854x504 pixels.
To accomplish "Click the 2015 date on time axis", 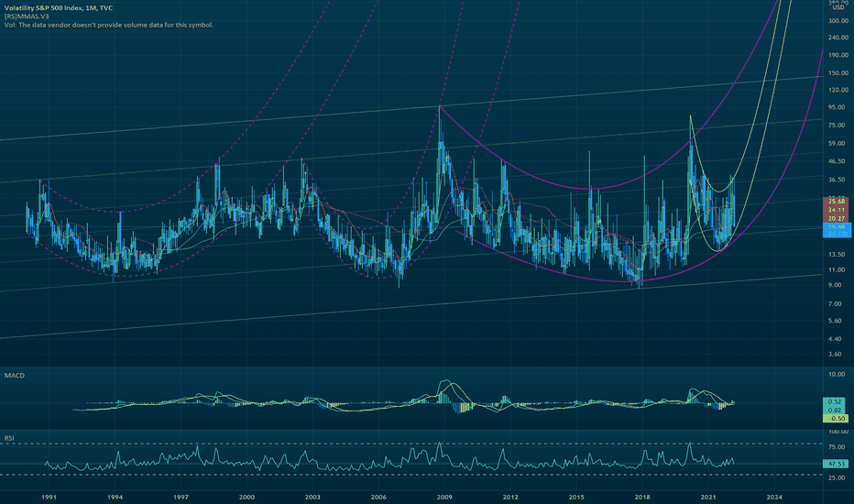I will 576,497.
